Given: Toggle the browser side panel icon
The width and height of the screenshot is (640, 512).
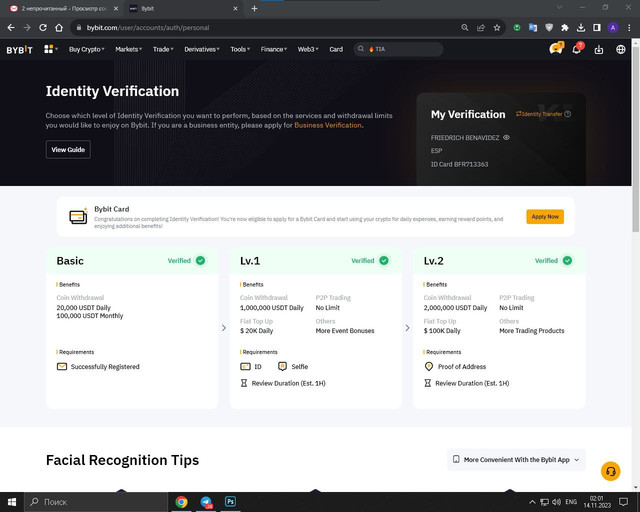Looking at the screenshot, I should pos(597,27).
